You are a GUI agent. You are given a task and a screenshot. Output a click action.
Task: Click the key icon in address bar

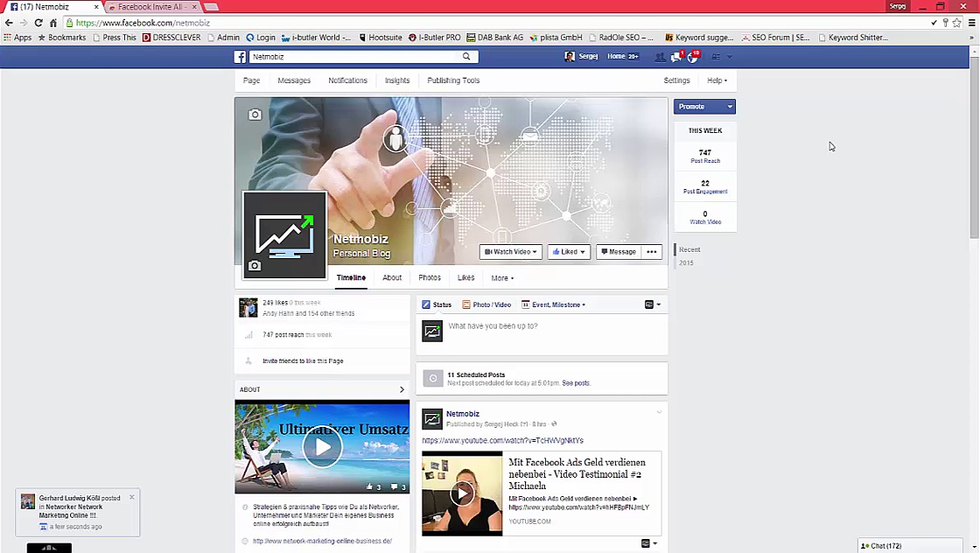tap(946, 23)
